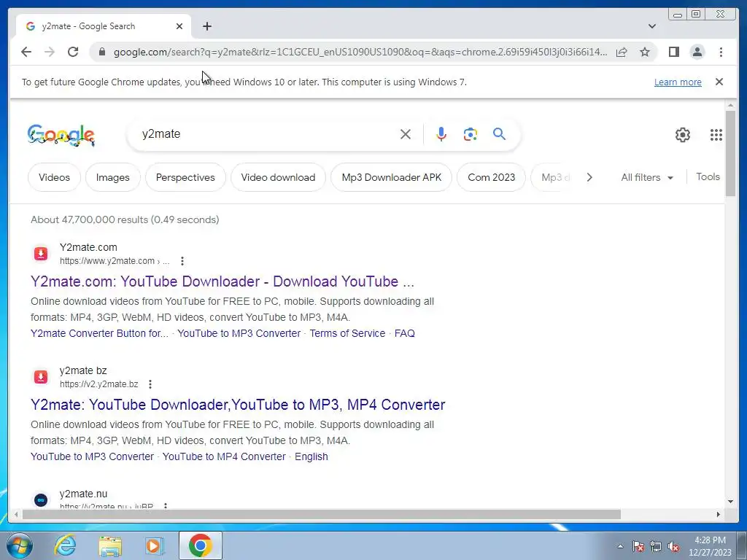Open Windows Media Player from taskbar

tap(154, 545)
